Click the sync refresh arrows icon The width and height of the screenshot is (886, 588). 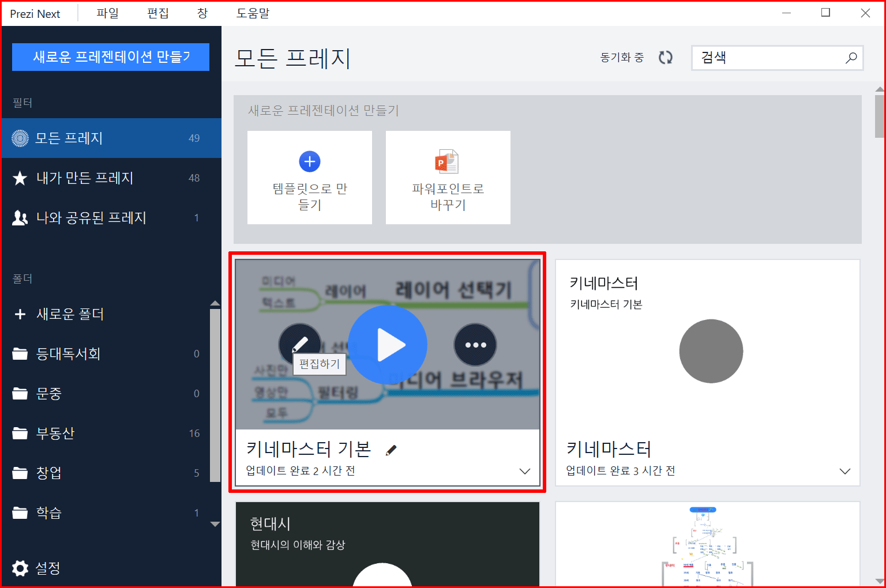coord(666,57)
